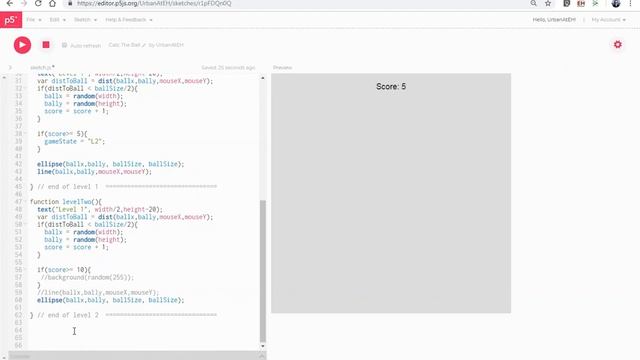Click the '//line(ballx,bally,mouseX,mouseY);' comment line

98,293
